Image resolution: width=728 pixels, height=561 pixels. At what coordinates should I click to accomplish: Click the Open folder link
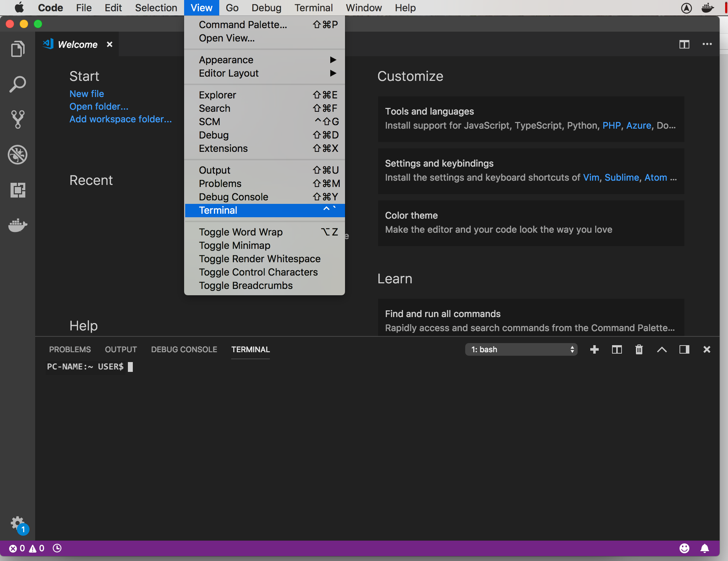pyautogui.click(x=99, y=107)
